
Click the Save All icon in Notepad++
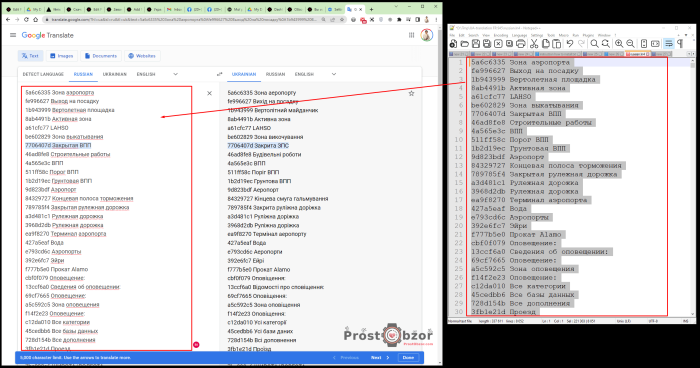[487, 43]
